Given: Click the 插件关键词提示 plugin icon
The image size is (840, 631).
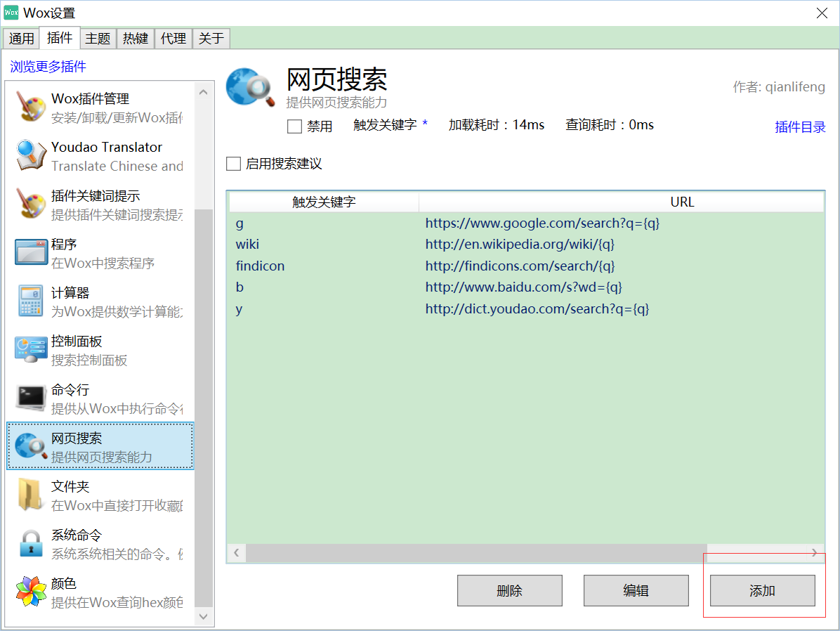Looking at the screenshot, I should (30, 204).
